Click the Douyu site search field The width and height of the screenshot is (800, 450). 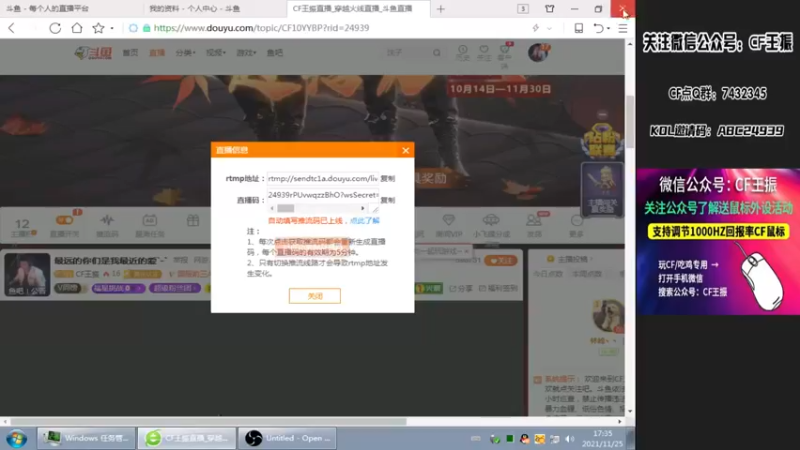(407, 53)
